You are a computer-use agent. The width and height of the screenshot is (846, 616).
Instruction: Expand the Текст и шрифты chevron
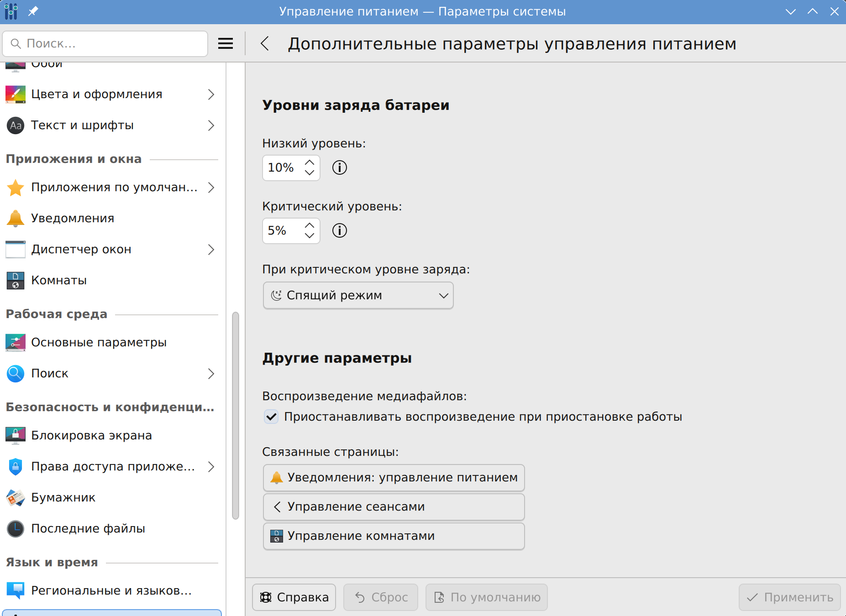[211, 125]
